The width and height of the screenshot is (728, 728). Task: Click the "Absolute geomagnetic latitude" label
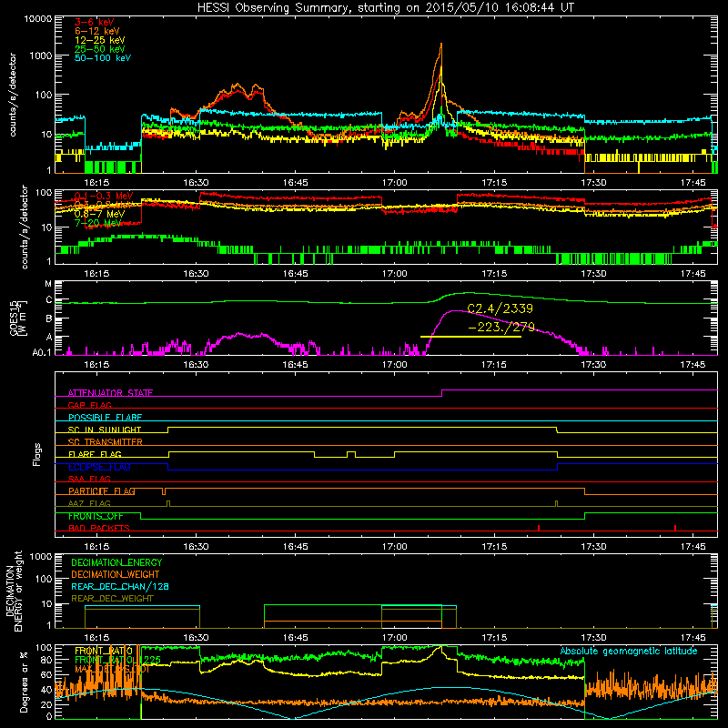[629, 652]
